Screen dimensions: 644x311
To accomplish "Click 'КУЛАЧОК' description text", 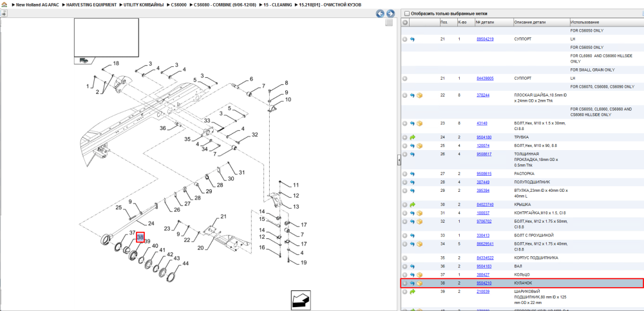I will [x=523, y=283].
